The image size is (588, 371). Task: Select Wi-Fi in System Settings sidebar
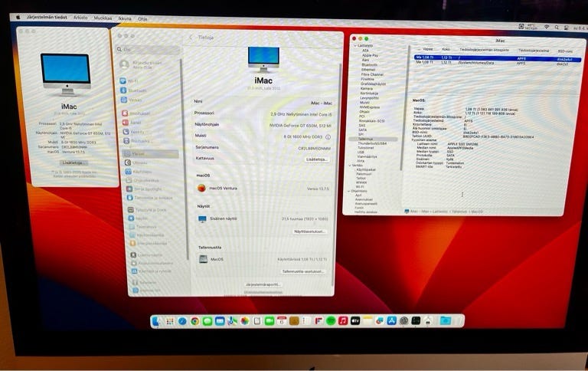tap(129, 80)
